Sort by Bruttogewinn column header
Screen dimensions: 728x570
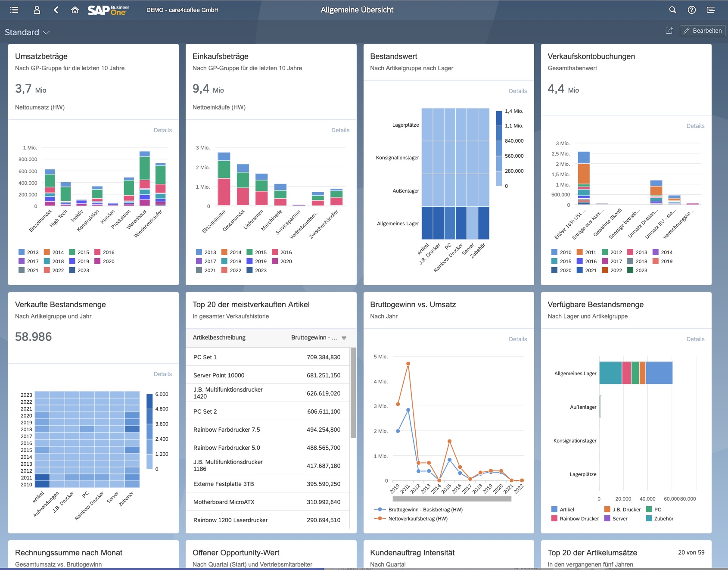pos(314,338)
